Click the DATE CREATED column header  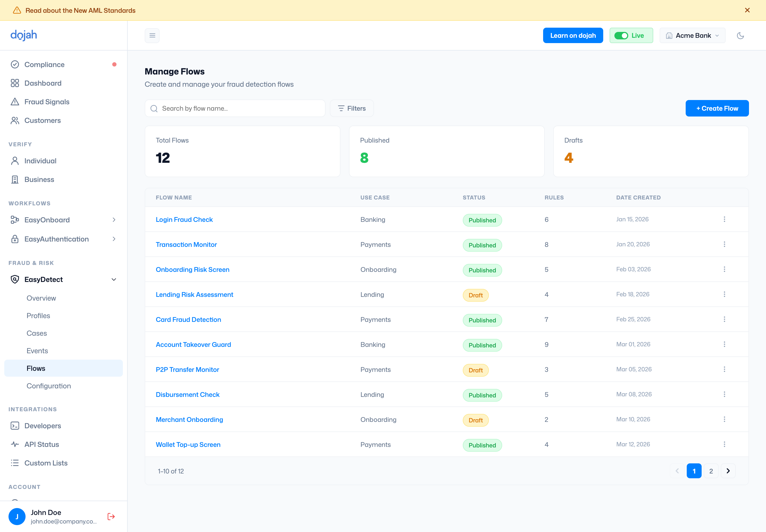click(638, 198)
